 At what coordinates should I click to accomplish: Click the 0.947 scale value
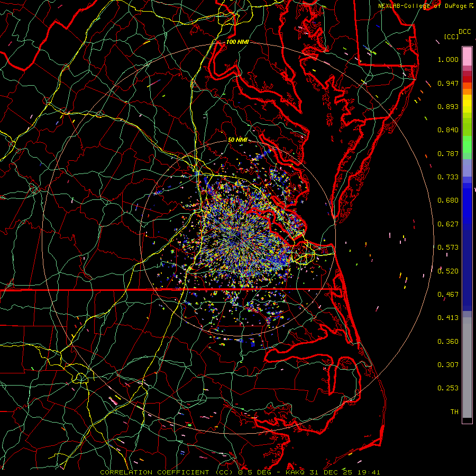coord(448,83)
